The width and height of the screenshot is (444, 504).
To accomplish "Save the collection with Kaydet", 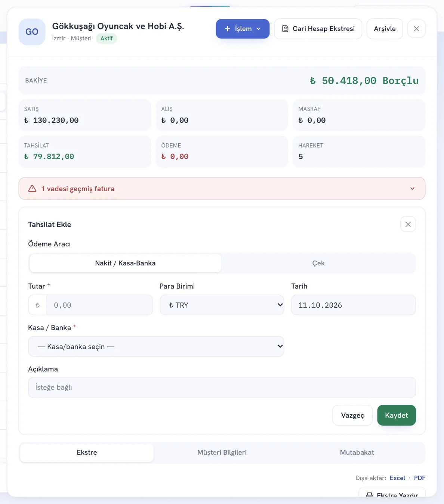I will pos(397,415).
